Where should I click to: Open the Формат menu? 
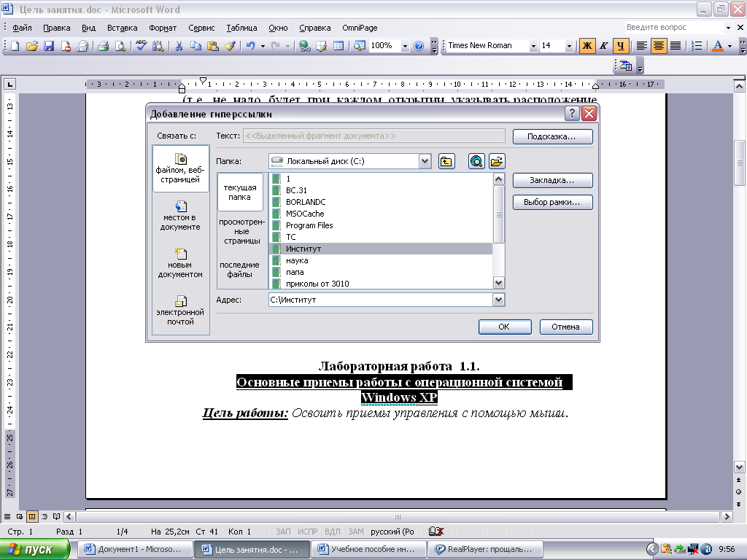click(x=163, y=28)
